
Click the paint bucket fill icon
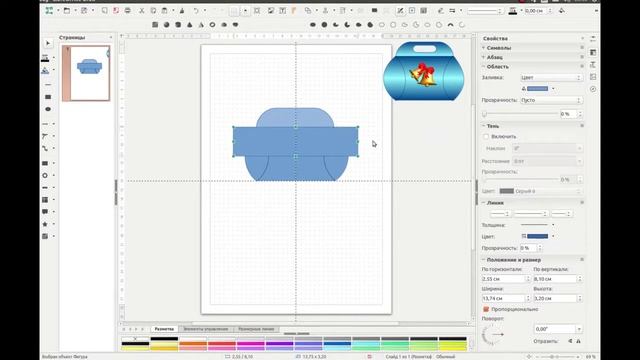[x=562, y=11]
